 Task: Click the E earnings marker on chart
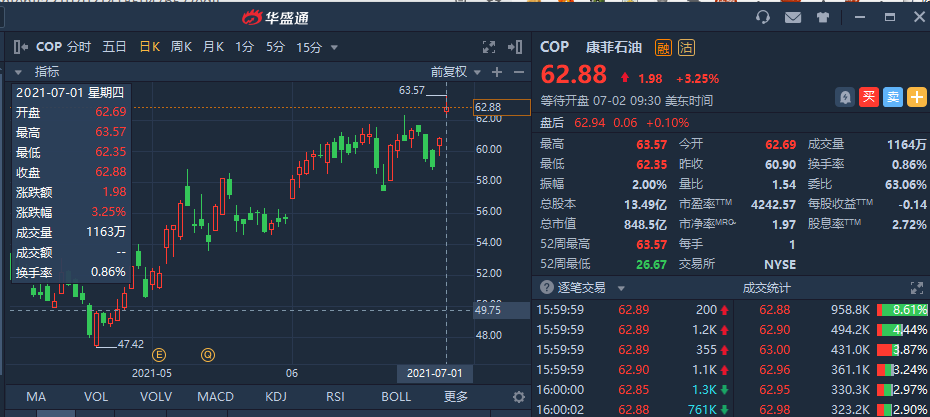coord(158,355)
